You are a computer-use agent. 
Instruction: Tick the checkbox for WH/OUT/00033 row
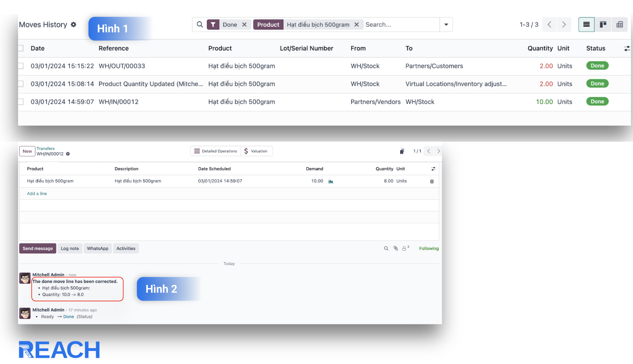tap(21, 66)
